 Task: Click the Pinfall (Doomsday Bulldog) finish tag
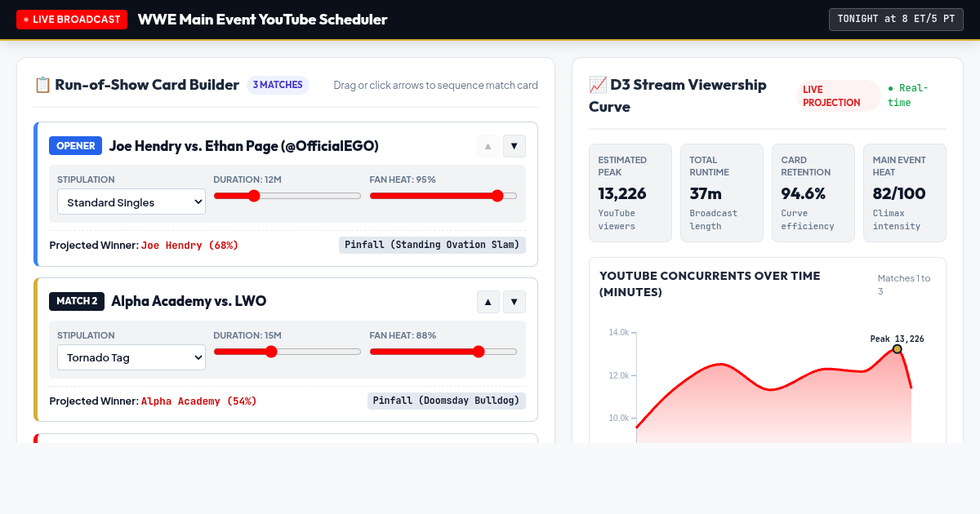pos(447,401)
